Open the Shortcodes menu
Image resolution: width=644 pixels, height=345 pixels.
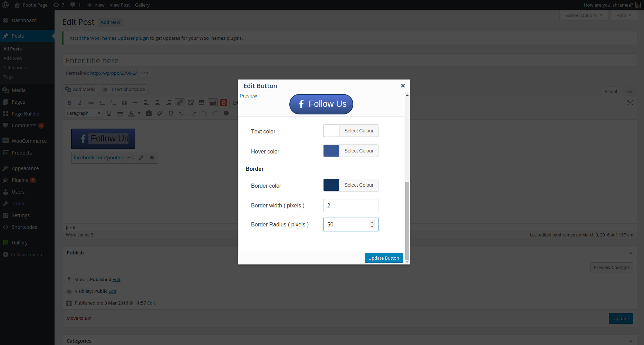click(27, 227)
